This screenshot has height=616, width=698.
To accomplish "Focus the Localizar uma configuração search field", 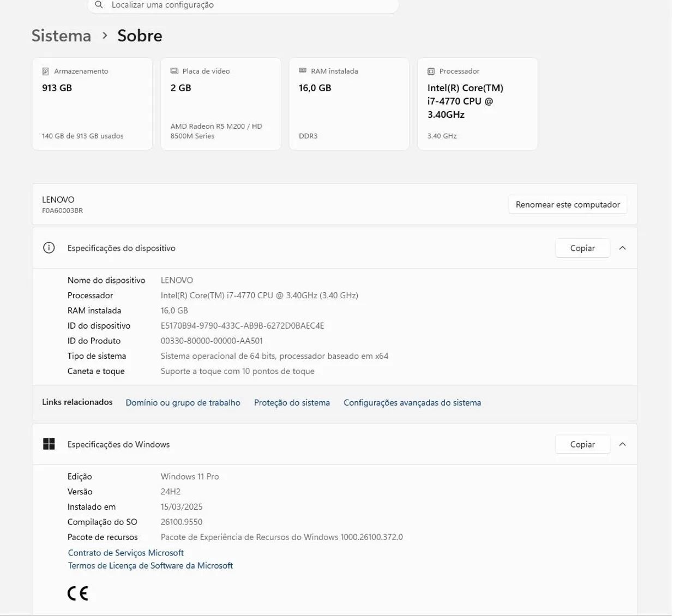I will [x=243, y=5].
